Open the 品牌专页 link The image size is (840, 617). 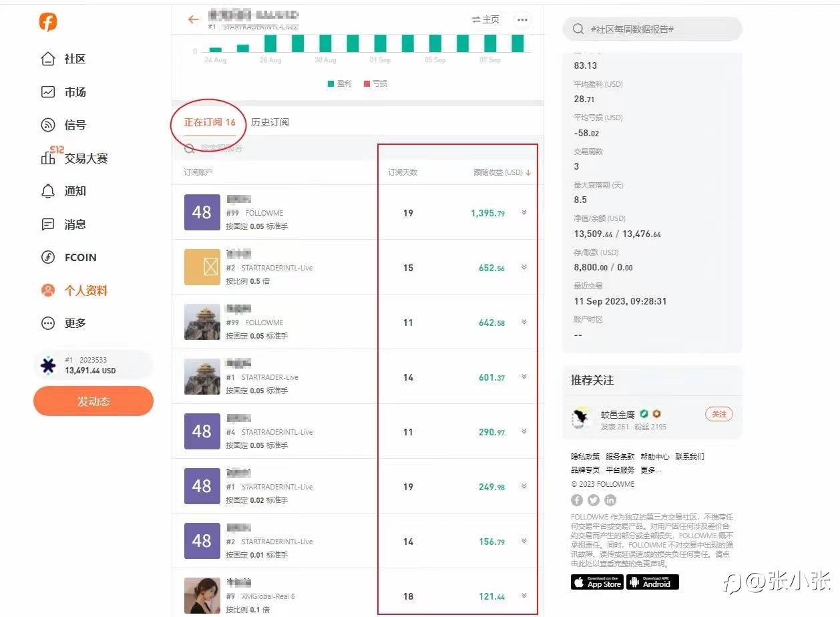pyautogui.click(x=585, y=470)
